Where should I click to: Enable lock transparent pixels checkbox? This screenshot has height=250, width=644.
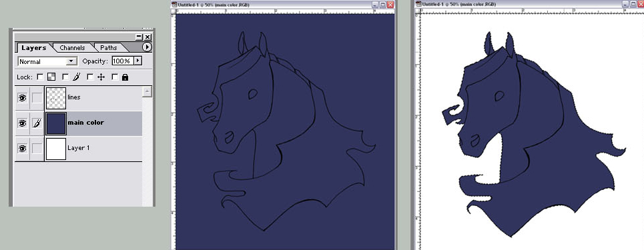[40, 77]
